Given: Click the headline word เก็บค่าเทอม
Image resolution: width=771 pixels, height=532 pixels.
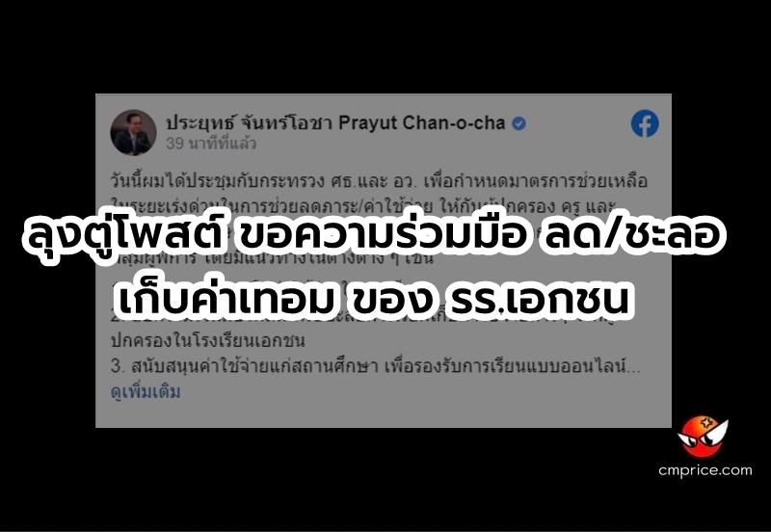Looking at the screenshot, I should click(x=227, y=299).
